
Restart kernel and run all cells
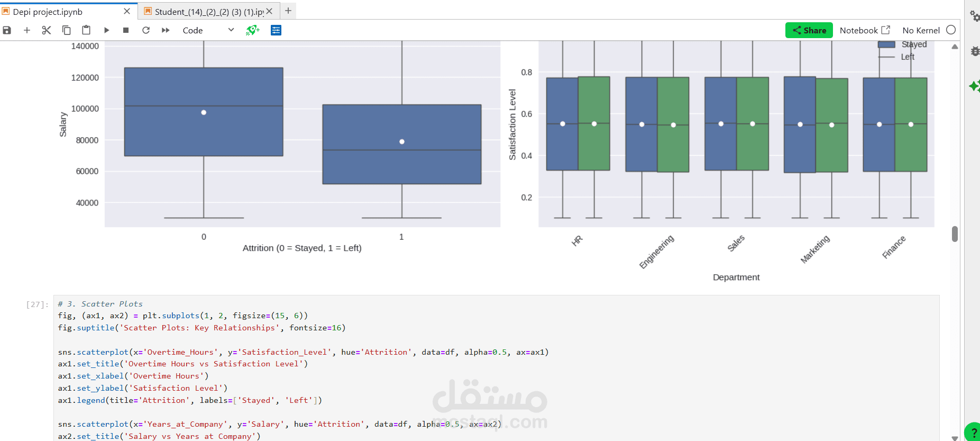(166, 30)
